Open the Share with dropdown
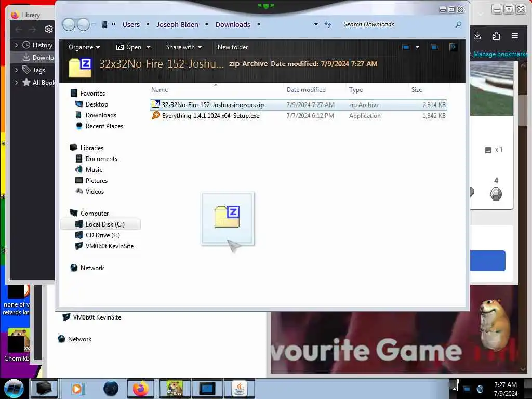 coord(184,47)
